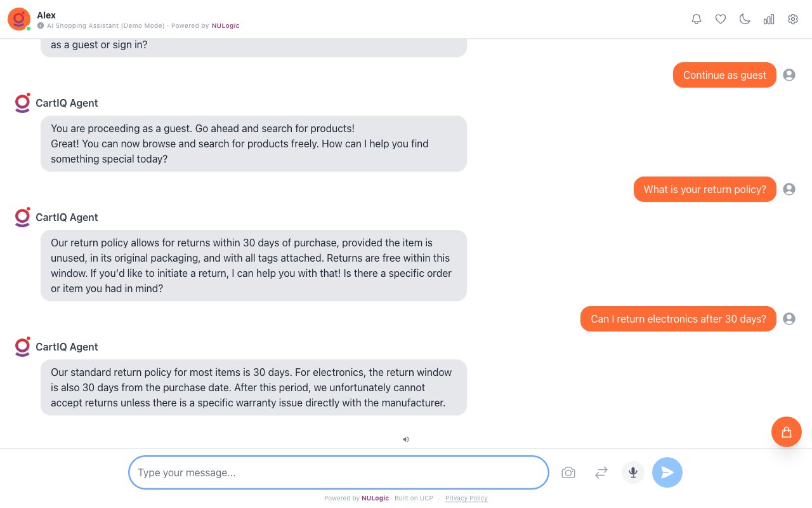Click the swap arrows icon near input
812x508 pixels.
tap(601, 472)
